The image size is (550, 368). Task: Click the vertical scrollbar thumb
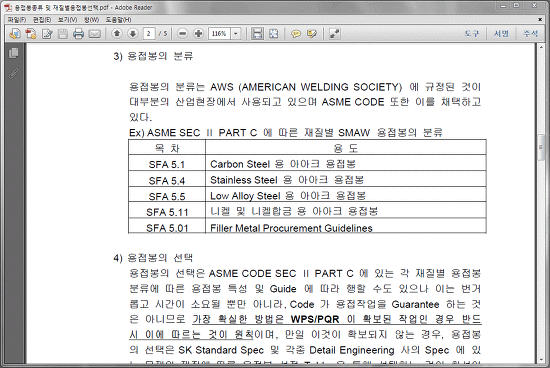[x=541, y=147]
